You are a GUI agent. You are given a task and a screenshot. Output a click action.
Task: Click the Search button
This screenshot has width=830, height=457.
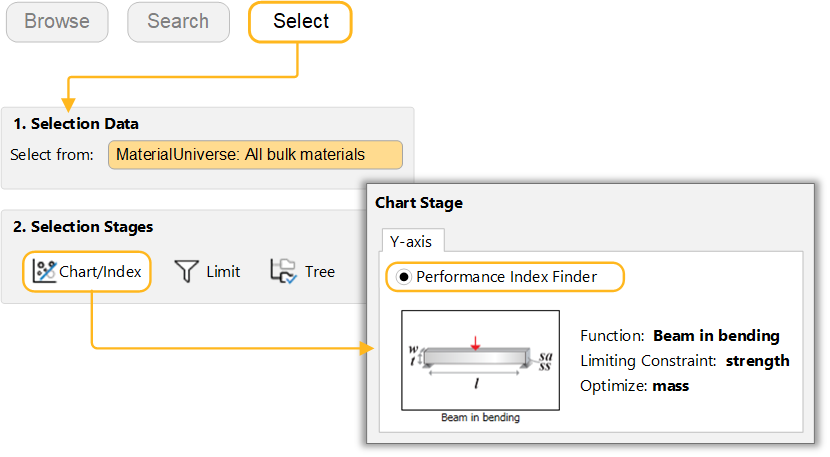178,21
